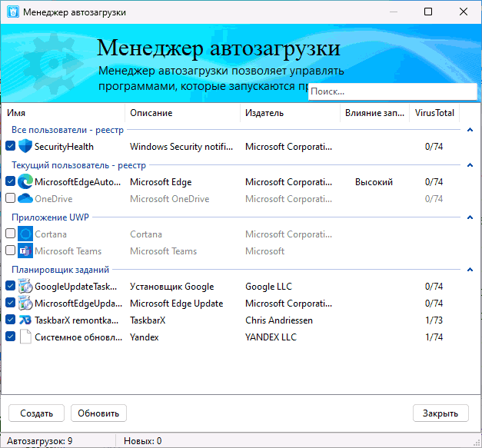
Task: Click the GoogleUpdateTask installer icon
Action: tap(25, 286)
